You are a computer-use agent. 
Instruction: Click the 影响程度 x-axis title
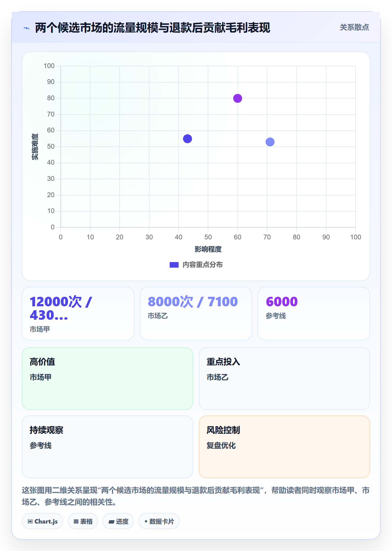(x=208, y=249)
